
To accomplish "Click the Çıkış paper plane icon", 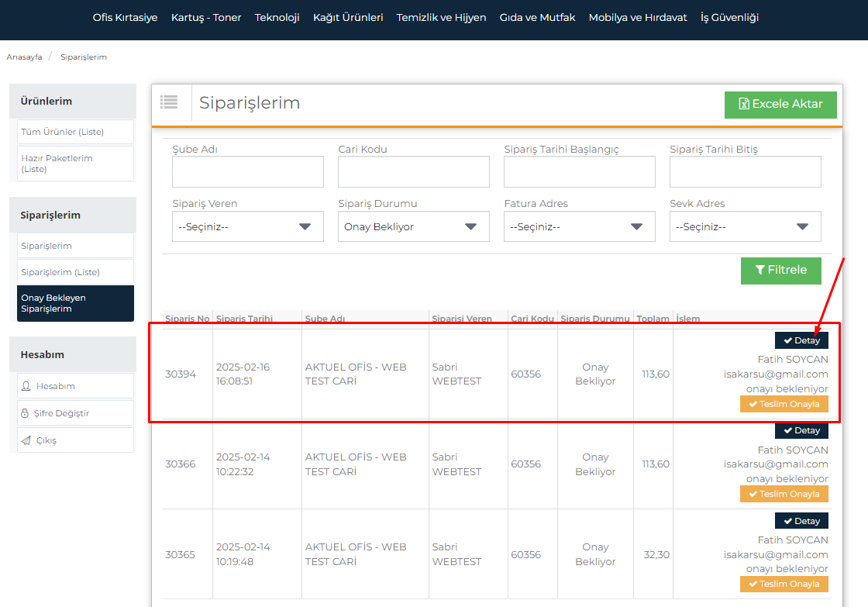I will pyautogui.click(x=26, y=440).
